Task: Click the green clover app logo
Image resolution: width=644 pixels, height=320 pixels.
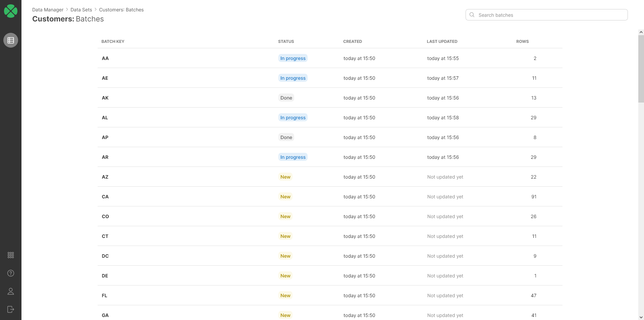Action: 11,11
